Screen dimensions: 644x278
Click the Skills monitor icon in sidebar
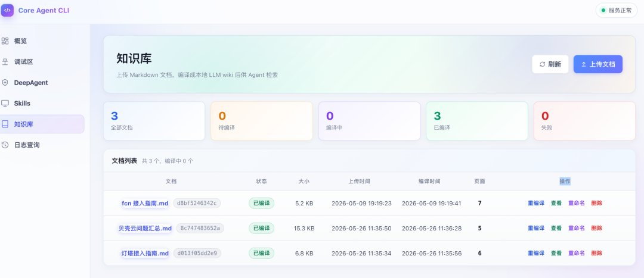click(x=5, y=104)
